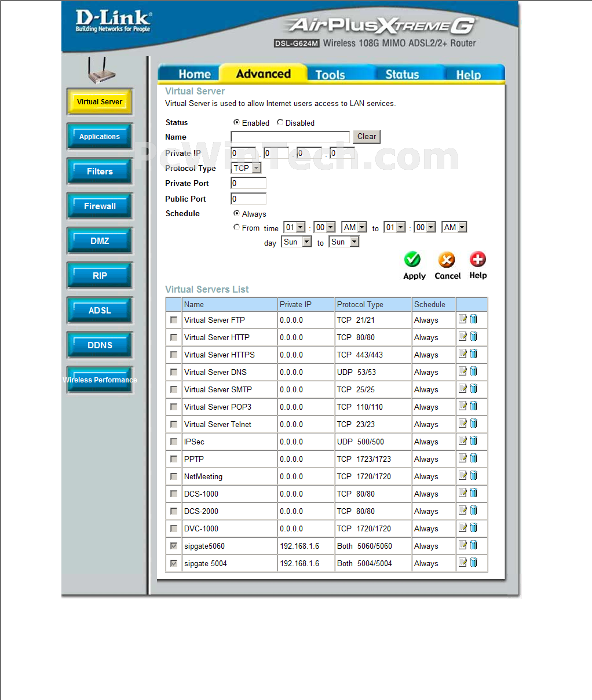This screenshot has height=700, width=592.
Task: Select the Disabled status radio button
Action: click(280, 122)
